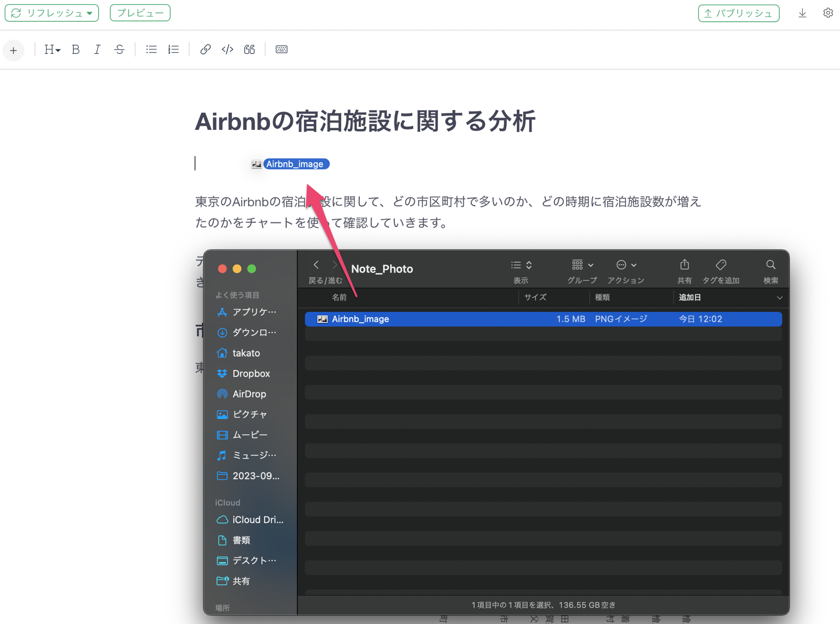Screen dimensions: 840x624
Task: Click the paragraph starting 東京のAirbnbの宿泊施設
Action: coord(448,212)
